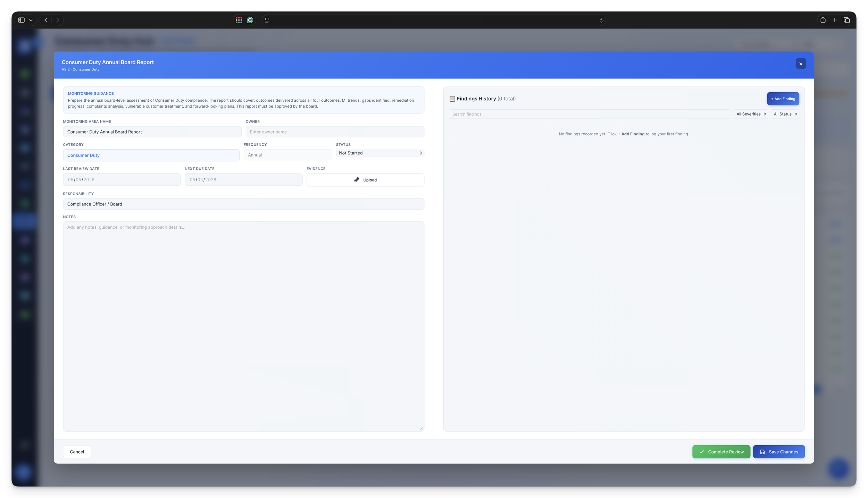868x498 pixels.
Task: Focus the Search findings field
Action: coord(590,114)
